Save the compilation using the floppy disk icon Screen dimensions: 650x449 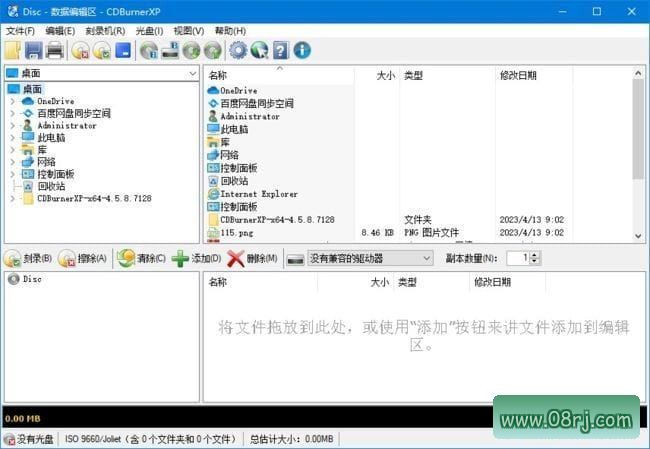(34, 51)
